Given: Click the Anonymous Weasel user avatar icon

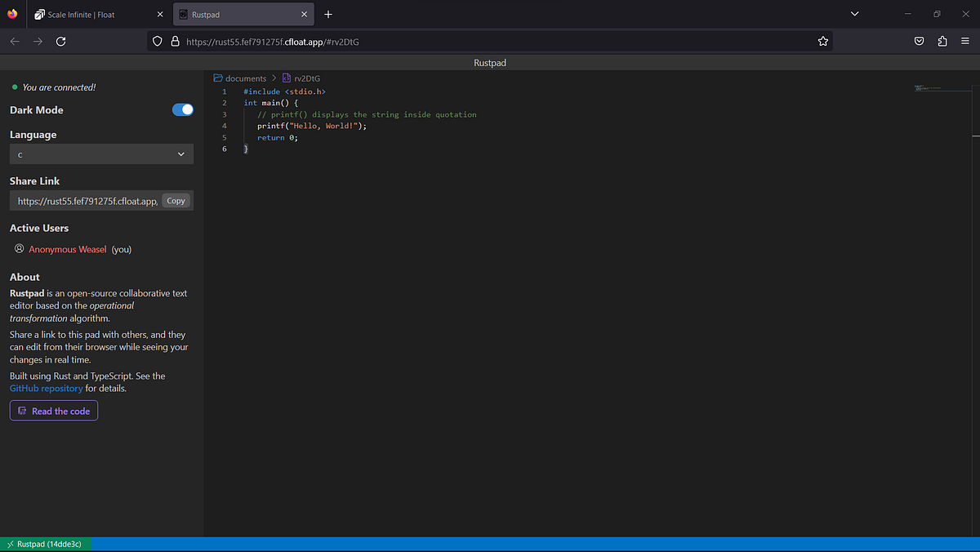Looking at the screenshot, I should tap(18, 248).
